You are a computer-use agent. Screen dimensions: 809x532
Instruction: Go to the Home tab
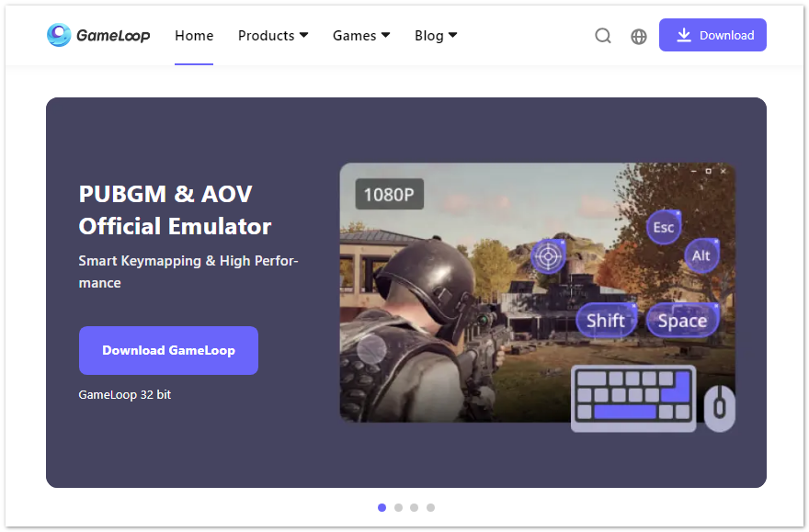(194, 36)
